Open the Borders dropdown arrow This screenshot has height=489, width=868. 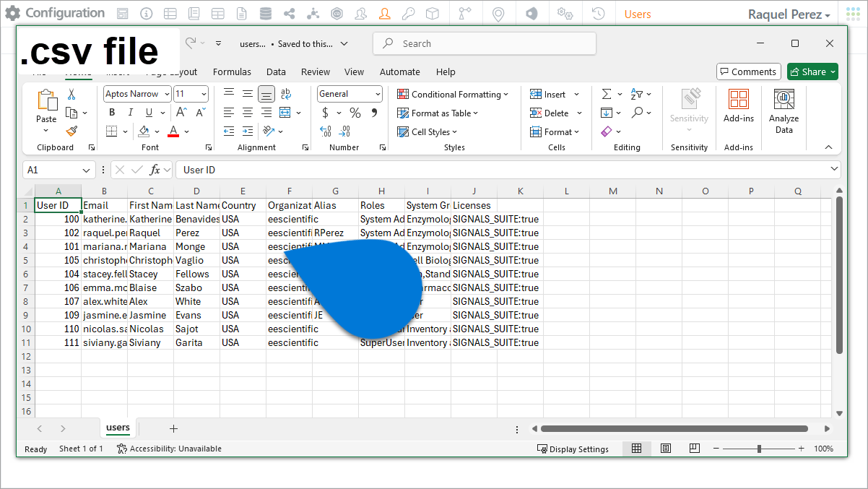126,131
